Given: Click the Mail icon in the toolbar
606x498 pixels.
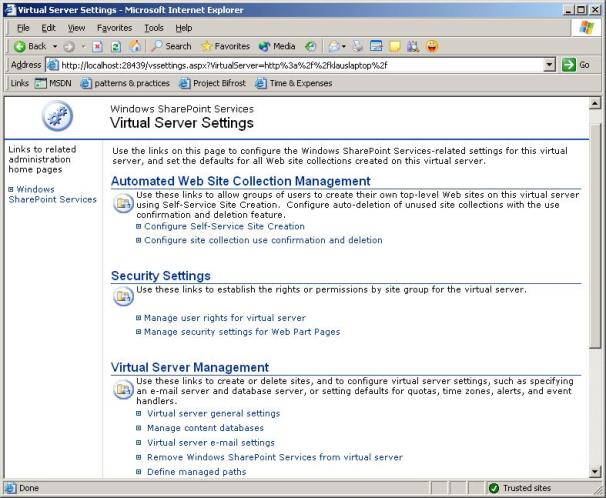Looking at the screenshot, I should coord(334,47).
